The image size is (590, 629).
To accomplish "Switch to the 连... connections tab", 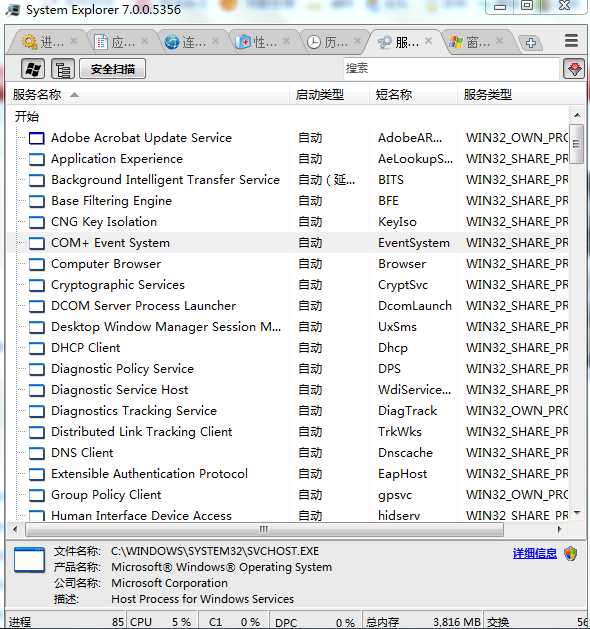I will [x=185, y=42].
